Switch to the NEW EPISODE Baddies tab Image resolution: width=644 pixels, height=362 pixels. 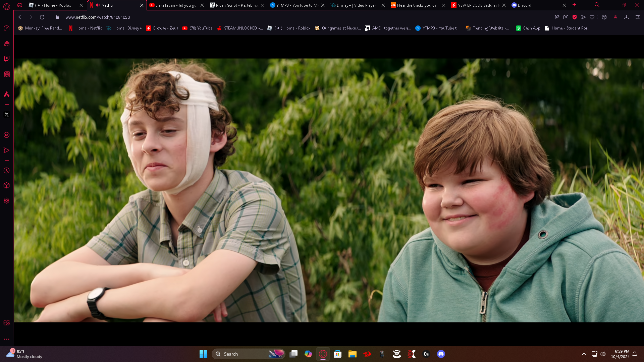(x=479, y=5)
